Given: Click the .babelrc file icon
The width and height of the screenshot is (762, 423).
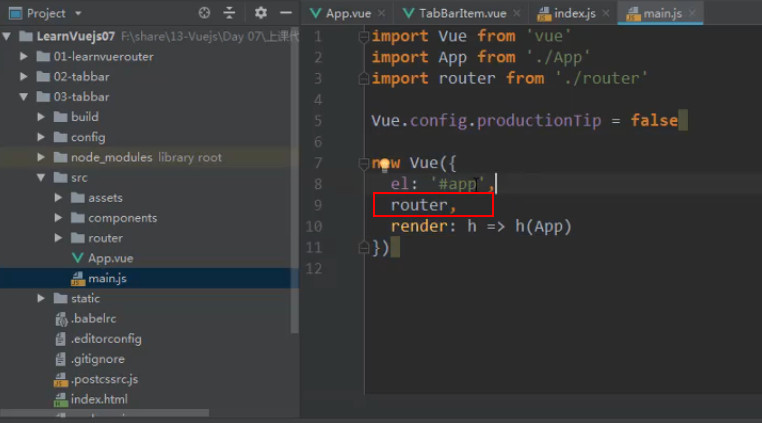Looking at the screenshot, I should pyautogui.click(x=61, y=319).
